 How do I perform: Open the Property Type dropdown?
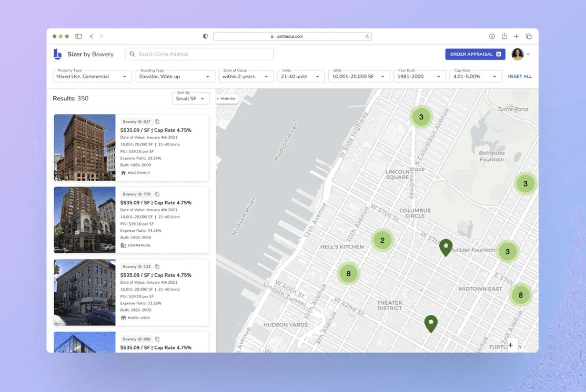click(x=92, y=76)
